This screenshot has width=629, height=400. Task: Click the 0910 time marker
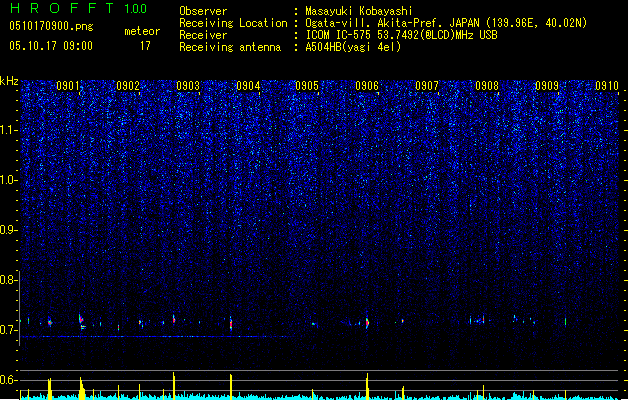coord(607,86)
